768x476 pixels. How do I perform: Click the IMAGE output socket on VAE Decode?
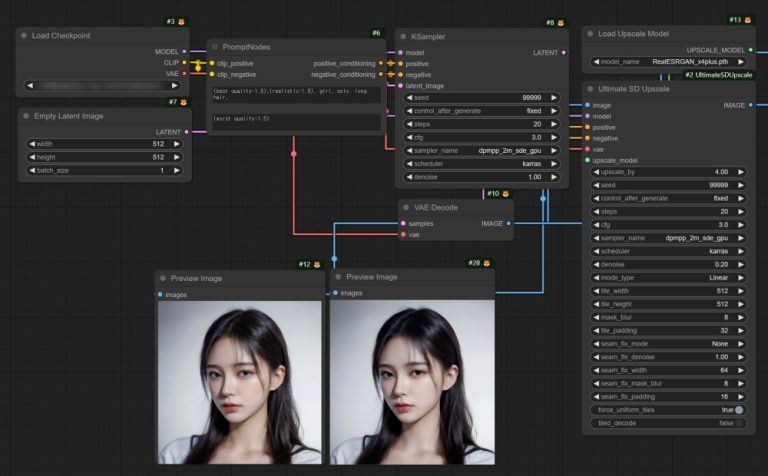pyautogui.click(x=508, y=224)
